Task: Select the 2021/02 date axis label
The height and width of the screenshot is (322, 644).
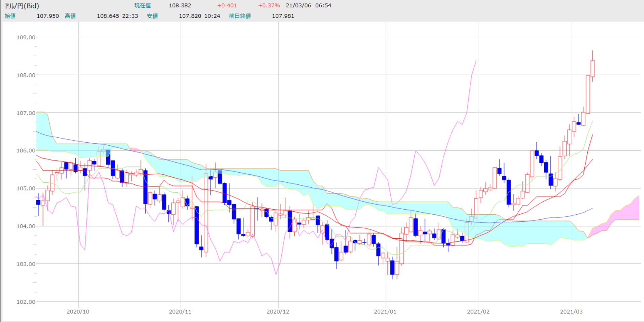Action: coord(478,312)
